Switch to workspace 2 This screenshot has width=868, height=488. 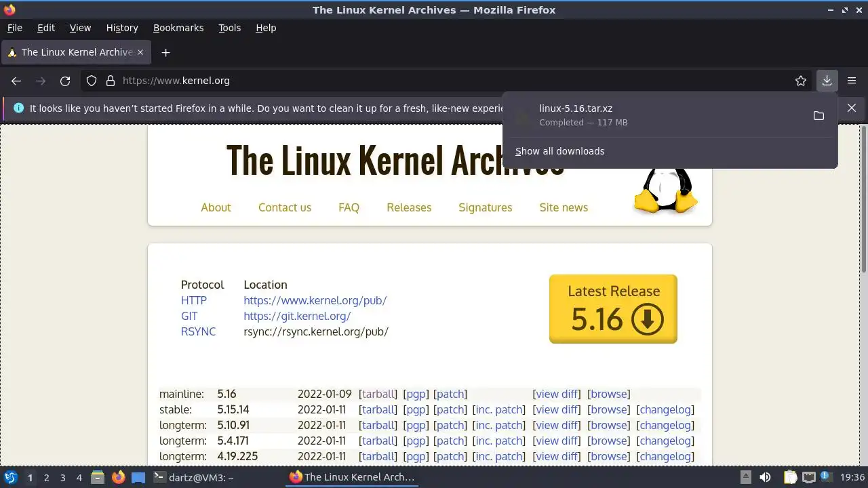(x=46, y=477)
